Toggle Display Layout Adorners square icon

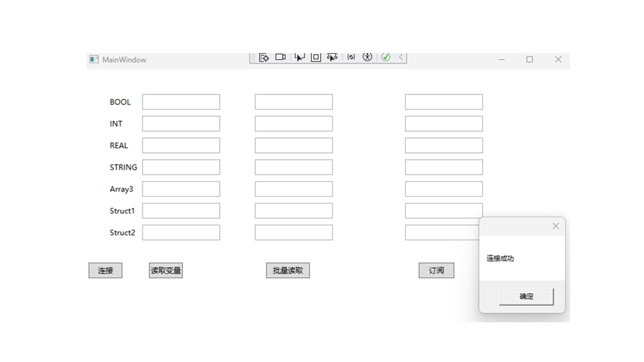point(316,57)
